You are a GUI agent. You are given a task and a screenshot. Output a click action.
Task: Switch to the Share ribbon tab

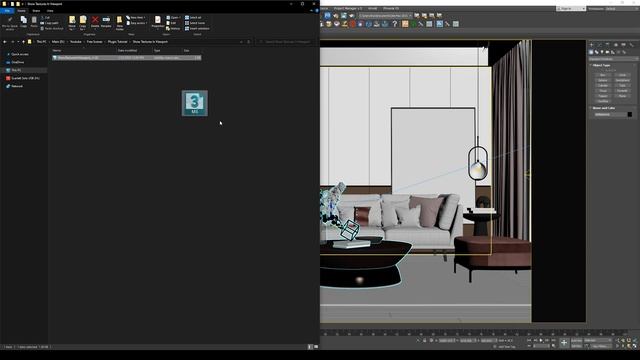[36, 11]
